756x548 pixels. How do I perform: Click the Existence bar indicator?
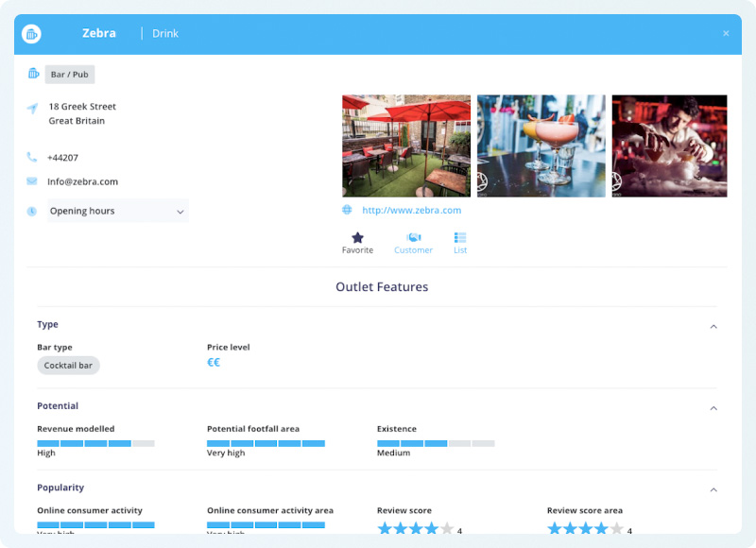(436, 443)
